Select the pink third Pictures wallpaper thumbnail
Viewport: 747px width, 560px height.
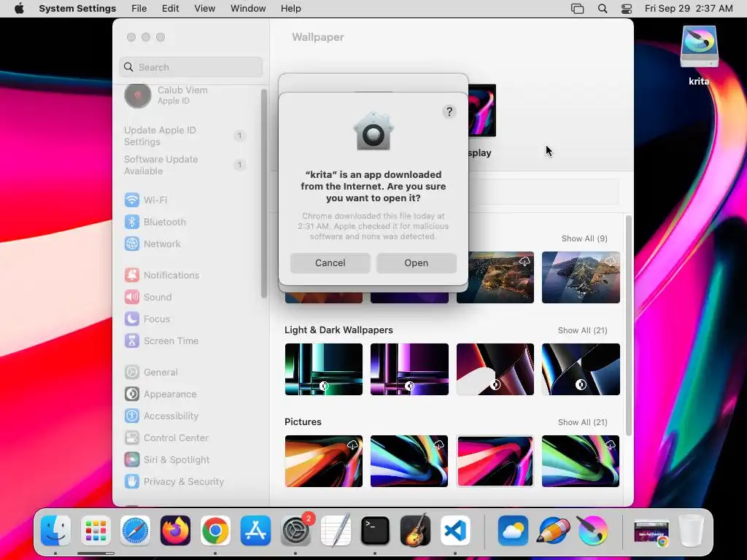tap(495, 461)
